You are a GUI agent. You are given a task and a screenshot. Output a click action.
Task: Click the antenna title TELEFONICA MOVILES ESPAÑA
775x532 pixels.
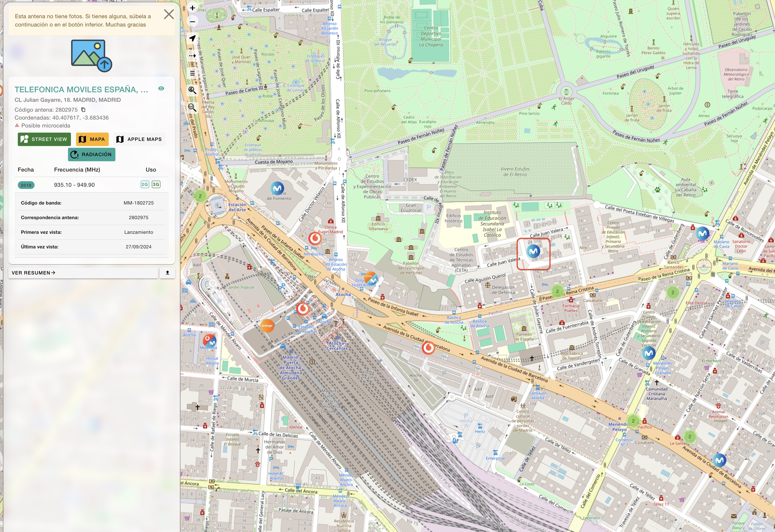(x=81, y=89)
